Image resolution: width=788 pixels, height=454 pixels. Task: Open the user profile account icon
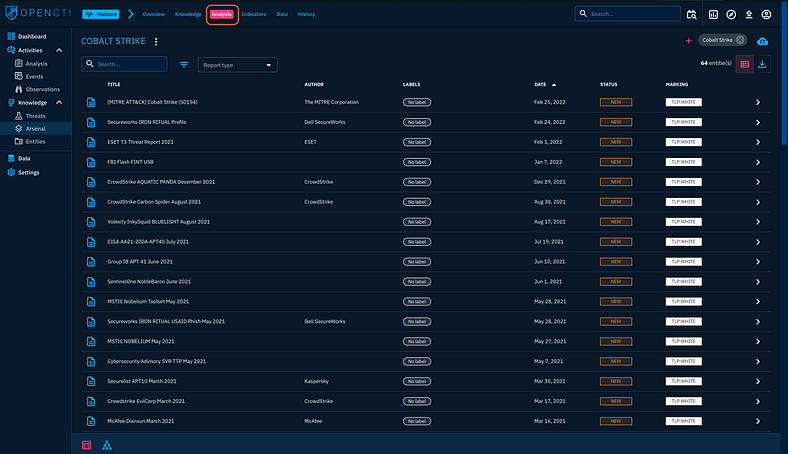(766, 15)
